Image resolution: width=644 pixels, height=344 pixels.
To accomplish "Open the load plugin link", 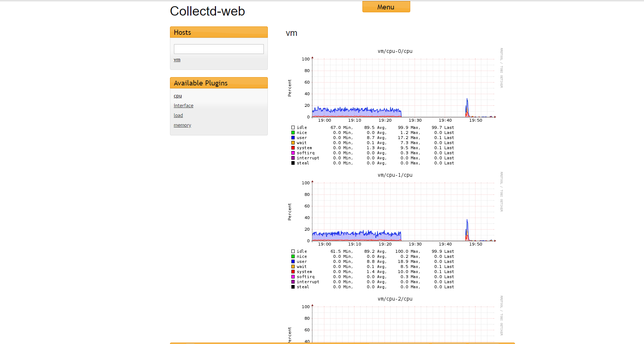I will [178, 116].
